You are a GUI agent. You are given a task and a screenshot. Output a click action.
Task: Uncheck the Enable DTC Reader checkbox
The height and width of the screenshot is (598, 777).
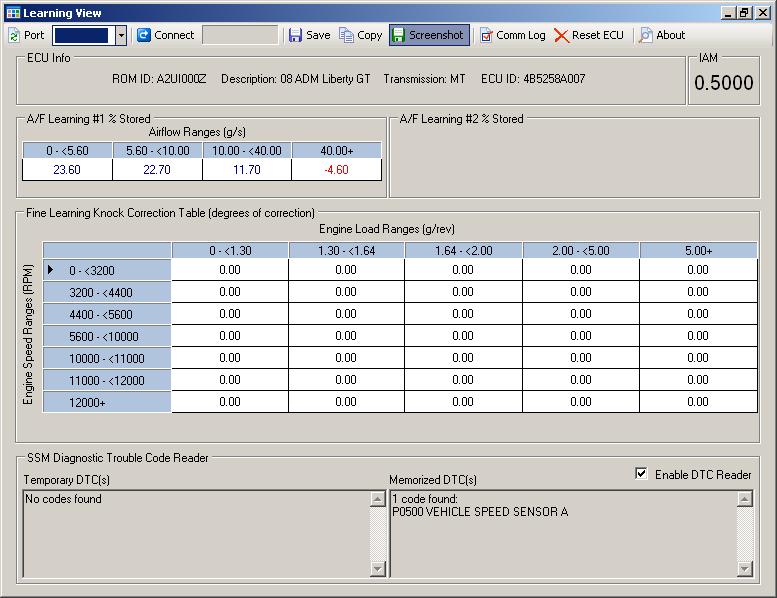641,474
